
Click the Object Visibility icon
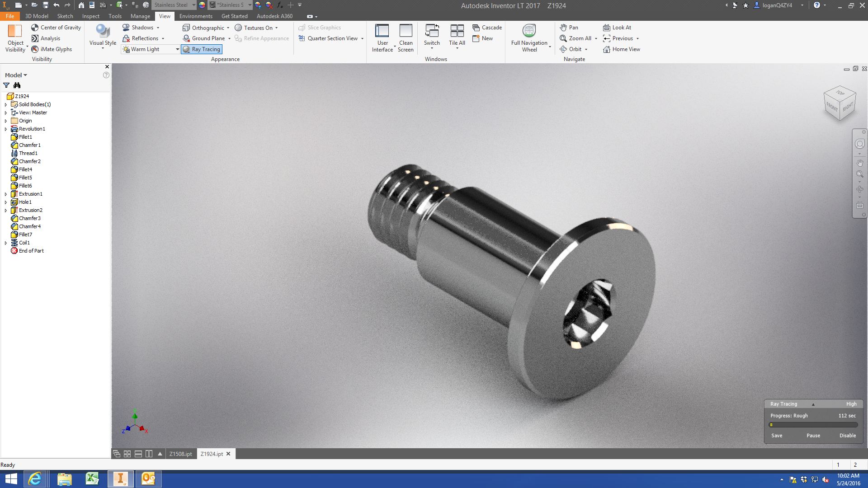tap(15, 31)
